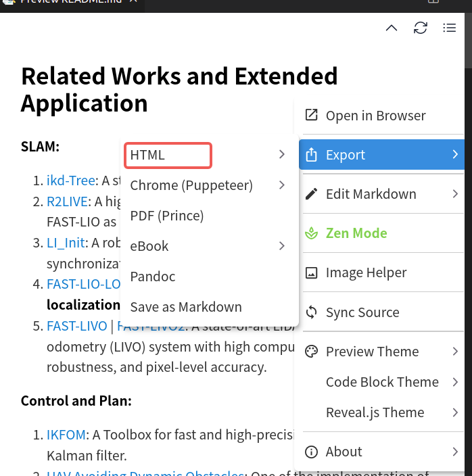Image resolution: width=472 pixels, height=476 pixels.
Task: Click the Sync Source arrows icon
Action: (312, 312)
